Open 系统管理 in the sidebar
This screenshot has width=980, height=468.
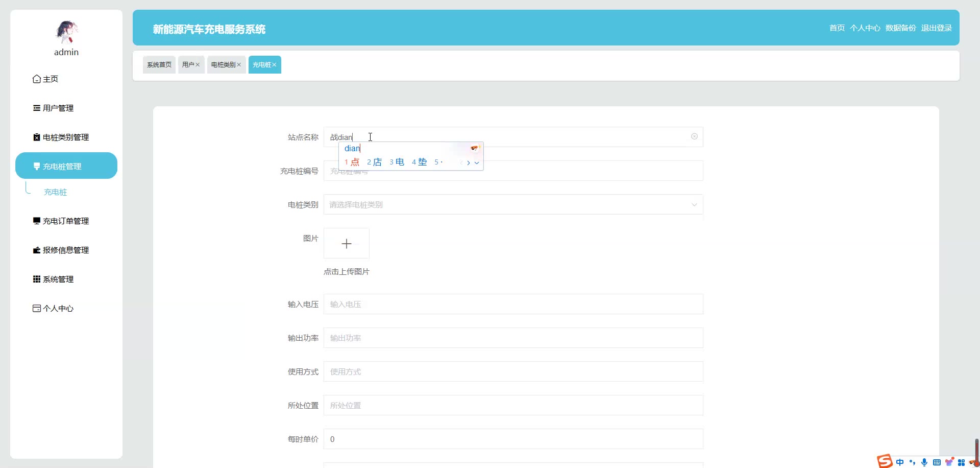coord(66,279)
